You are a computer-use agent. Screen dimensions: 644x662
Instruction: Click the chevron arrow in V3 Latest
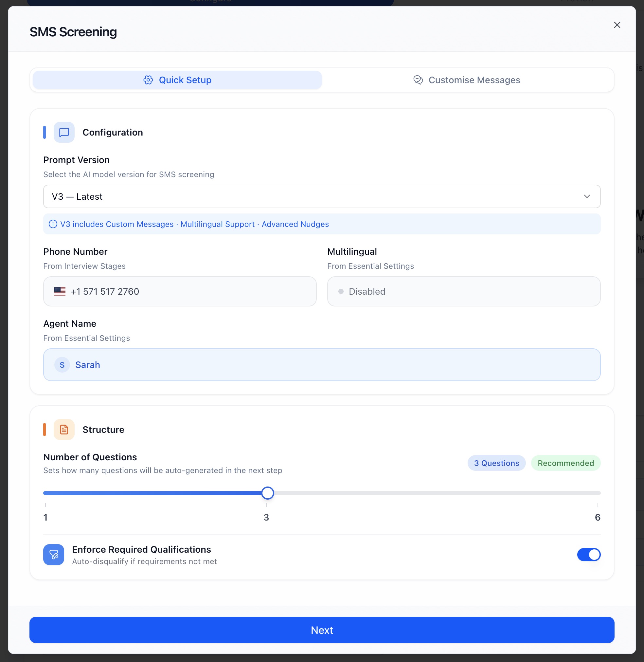coord(586,196)
